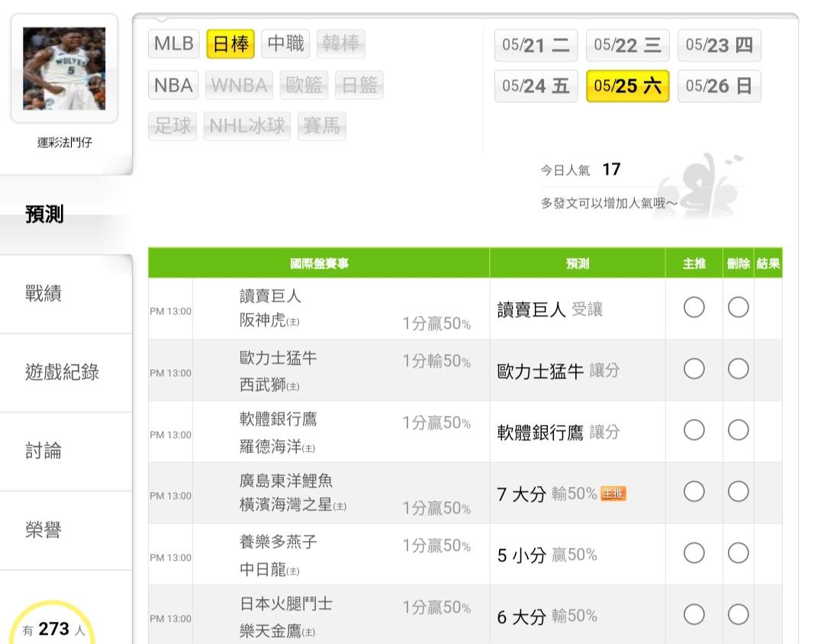Select the 歐籃 league tab
Image resolution: width=824 pixels, height=644 pixels.
[304, 85]
